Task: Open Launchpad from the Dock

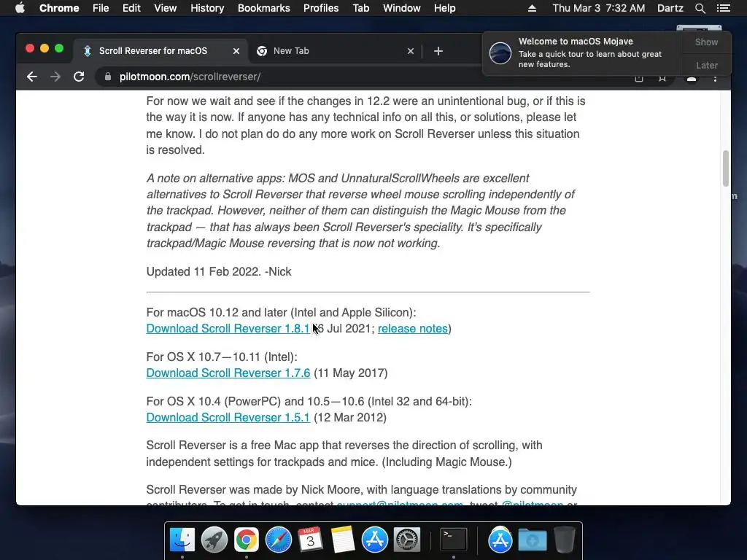Action: tap(214, 540)
